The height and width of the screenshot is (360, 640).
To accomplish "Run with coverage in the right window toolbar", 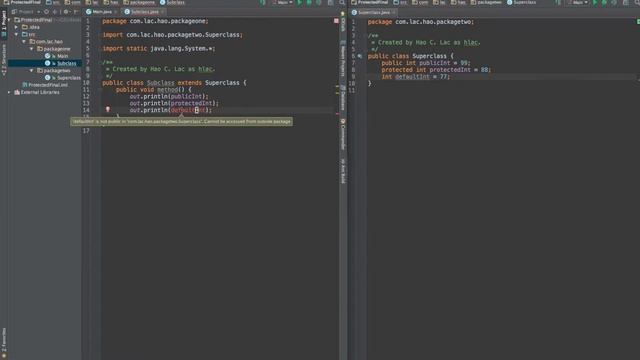I will tap(614, 3).
